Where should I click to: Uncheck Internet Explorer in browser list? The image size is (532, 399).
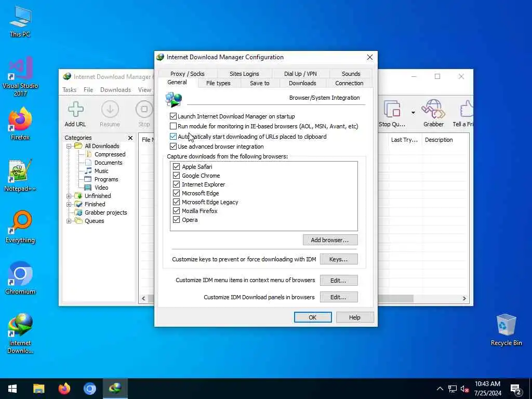[x=176, y=184]
